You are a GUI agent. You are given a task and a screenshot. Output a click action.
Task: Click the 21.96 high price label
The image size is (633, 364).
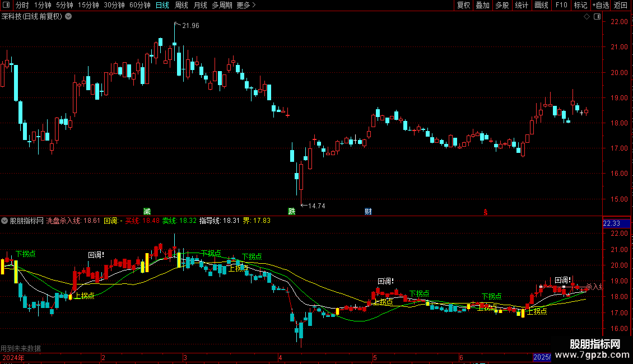190,26
